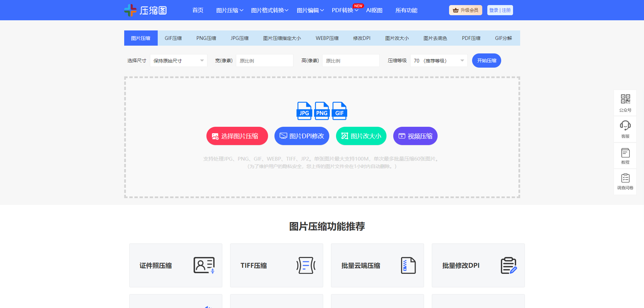The width and height of the screenshot is (644, 308).
Task: Open the PDF转换 navigation menu
Action: coord(345,10)
